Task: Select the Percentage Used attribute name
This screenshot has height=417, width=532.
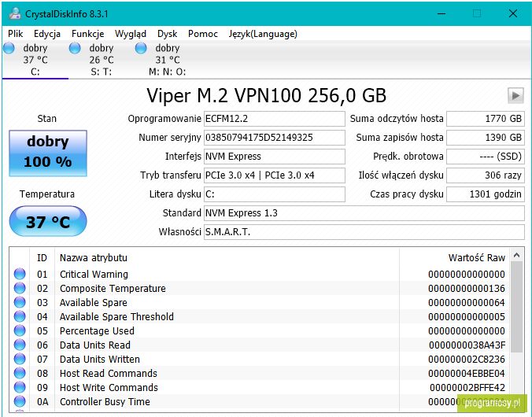Action: click(97, 330)
